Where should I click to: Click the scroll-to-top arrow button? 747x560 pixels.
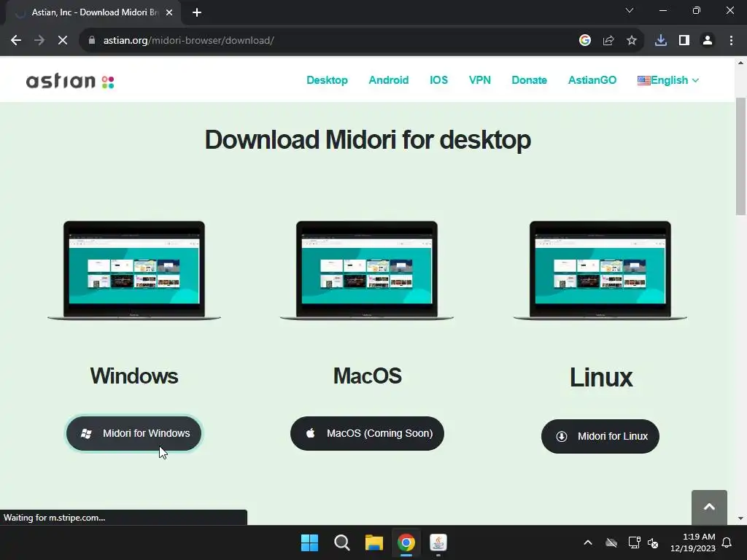pos(709,507)
